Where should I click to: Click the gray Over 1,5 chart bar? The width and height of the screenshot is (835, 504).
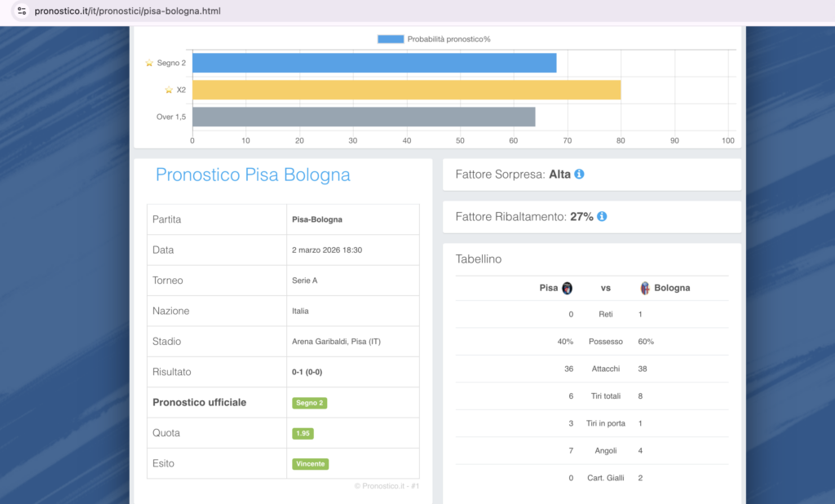pos(363,117)
